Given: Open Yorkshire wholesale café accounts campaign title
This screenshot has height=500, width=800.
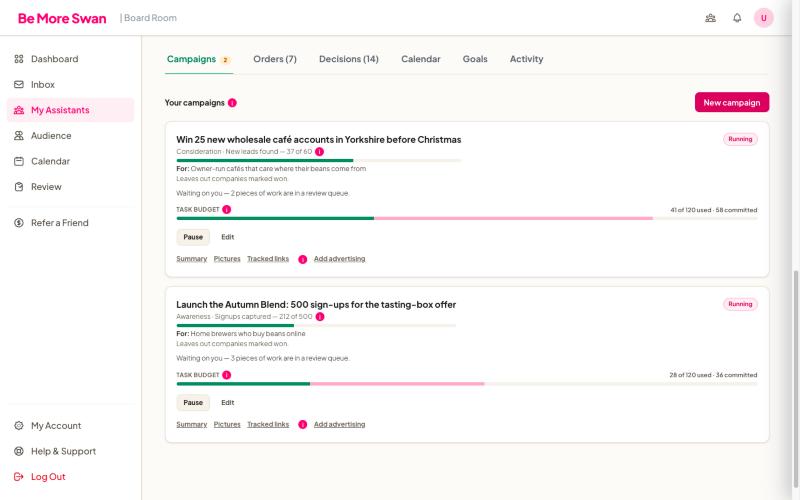Looking at the screenshot, I should 318,139.
